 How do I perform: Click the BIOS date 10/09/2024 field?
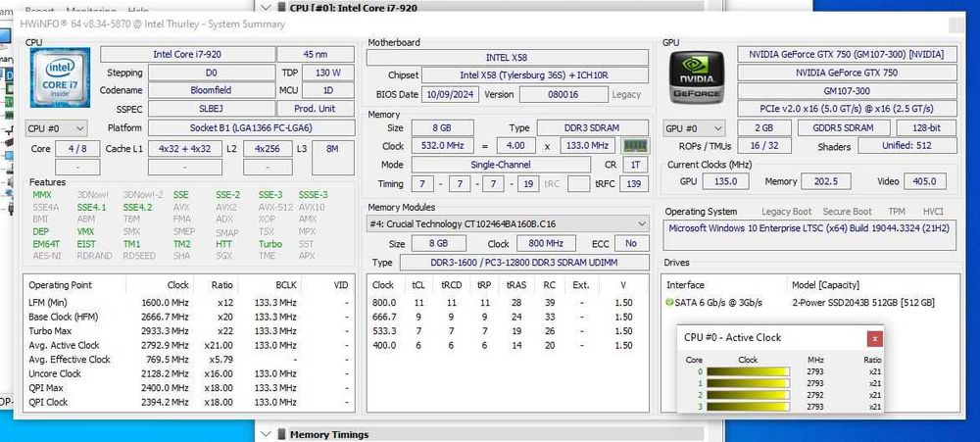(451, 94)
